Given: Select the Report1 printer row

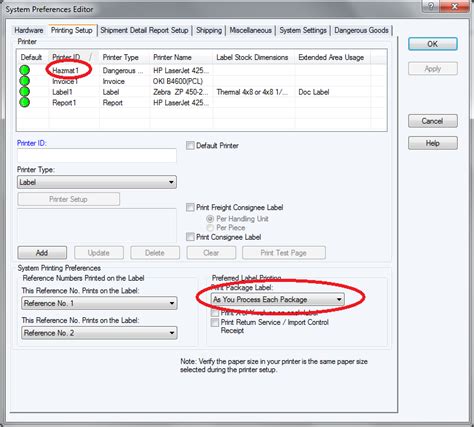Looking at the screenshot, I should pos(202,102).
